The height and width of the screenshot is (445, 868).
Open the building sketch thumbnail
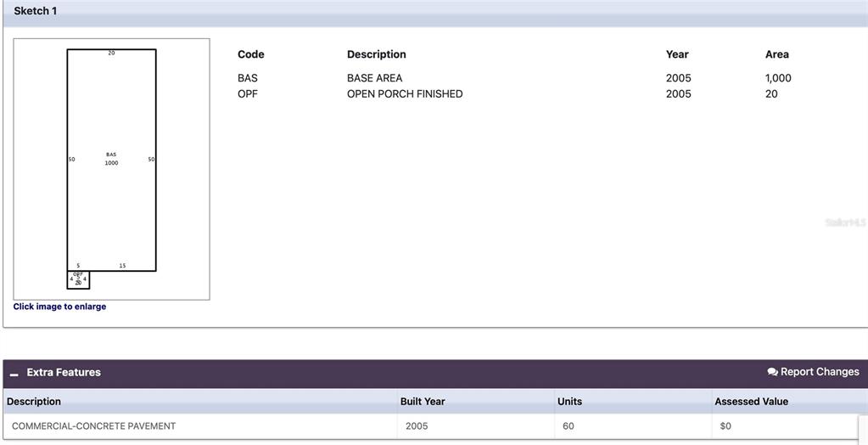pos(111,169)
